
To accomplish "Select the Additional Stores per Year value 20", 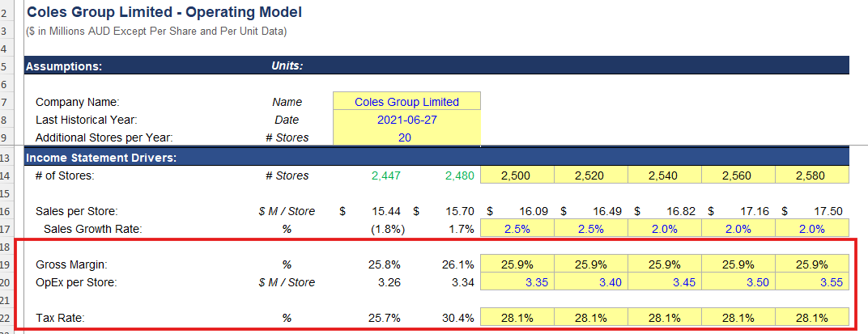I will (406, 137).
